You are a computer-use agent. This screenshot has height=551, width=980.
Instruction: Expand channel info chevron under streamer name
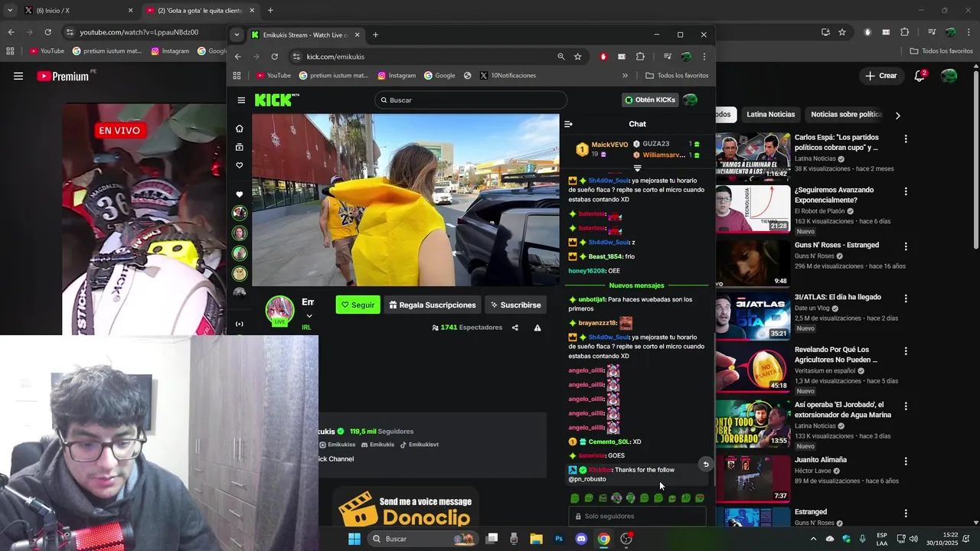309,316
